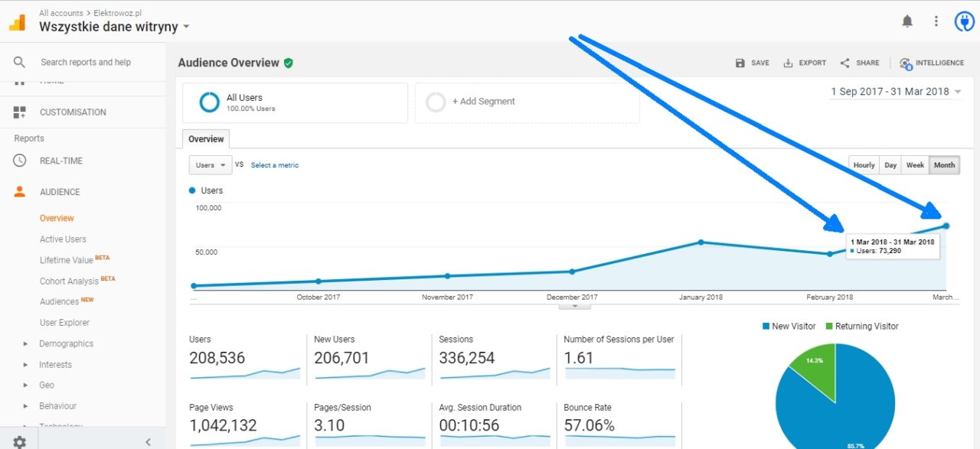Click in the Search reports and help field
The height and width of the screenshot is (449, 980).
(x=86, y=62)
